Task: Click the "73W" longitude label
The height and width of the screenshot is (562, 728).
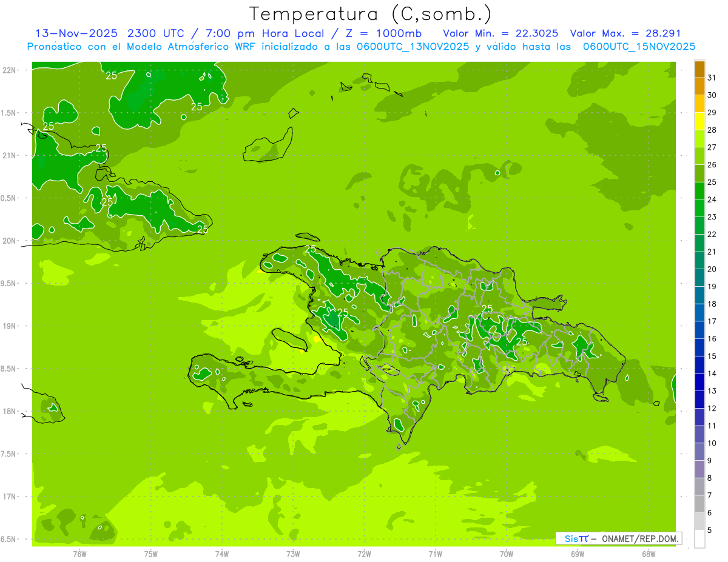Action: coord(293,554)
